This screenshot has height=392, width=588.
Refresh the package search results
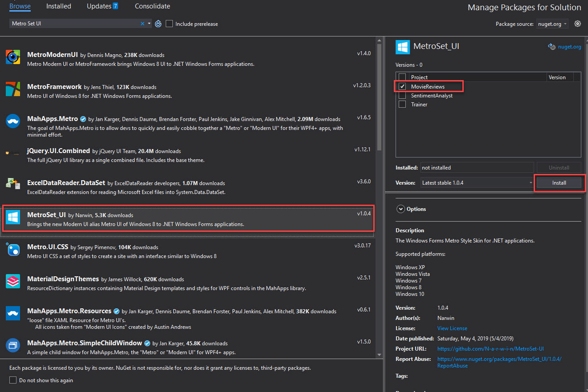click(158, 24)
